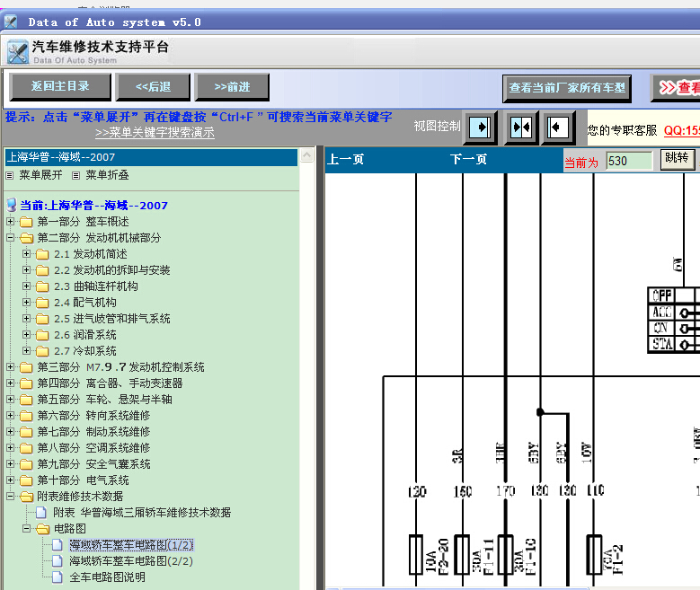Expand 2.2 发动机的拆卸与安装 node
This screenshot has width=700, height=590.
click(26, 270)
